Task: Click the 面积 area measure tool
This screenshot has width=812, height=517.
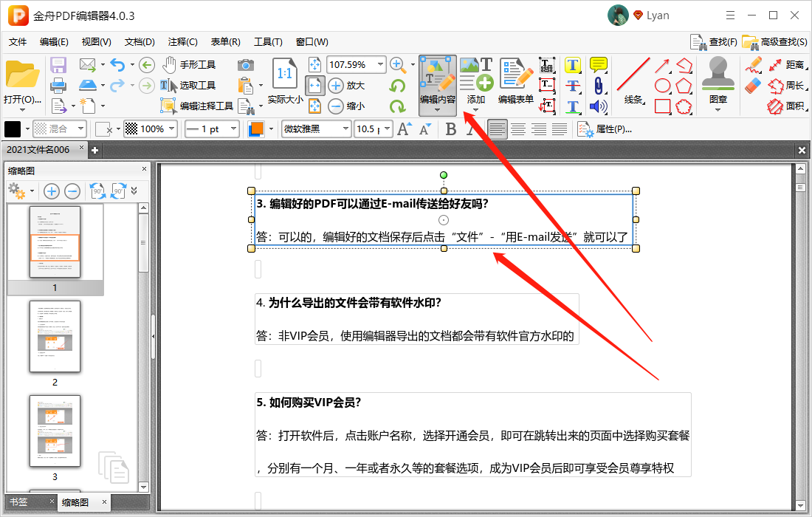Action: [786, 106]
